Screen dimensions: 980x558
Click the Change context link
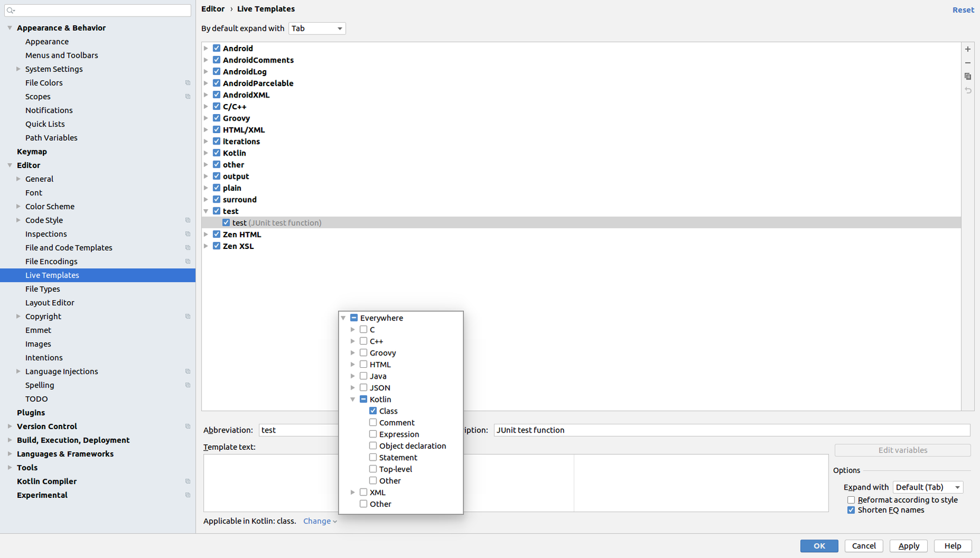(320, 521)
